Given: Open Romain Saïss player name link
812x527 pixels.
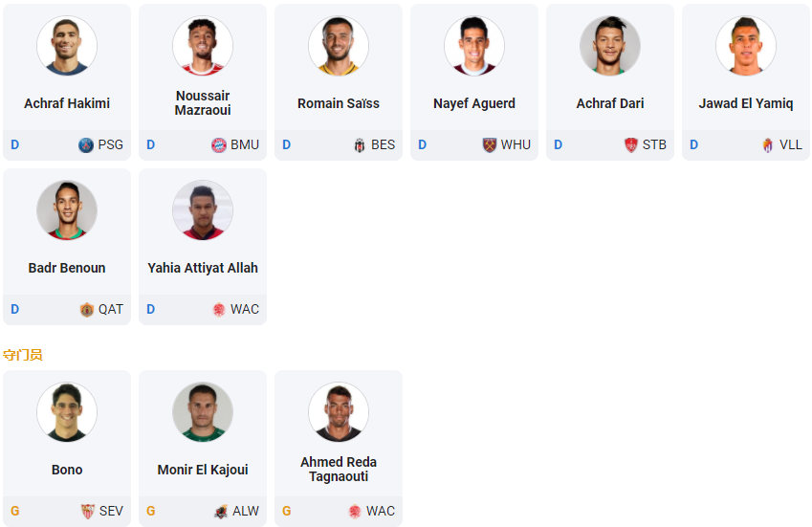Looking at the screenshot, I should 339,103.
